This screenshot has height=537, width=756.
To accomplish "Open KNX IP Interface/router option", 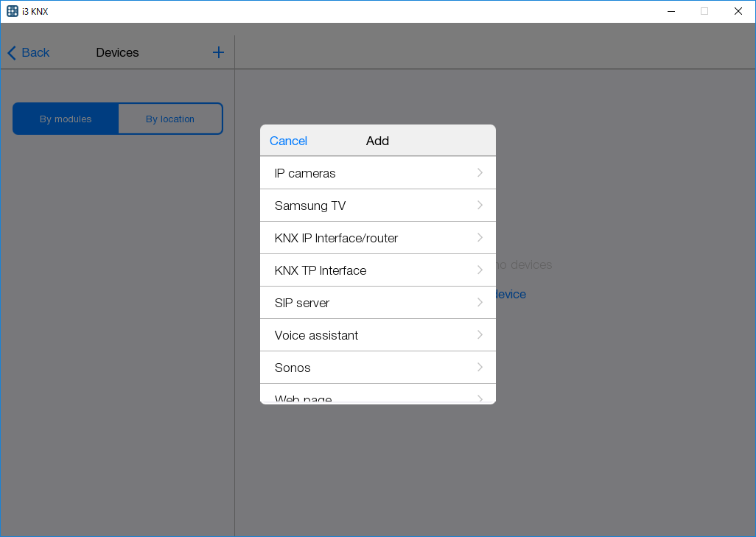I will [x=336, y=238].
